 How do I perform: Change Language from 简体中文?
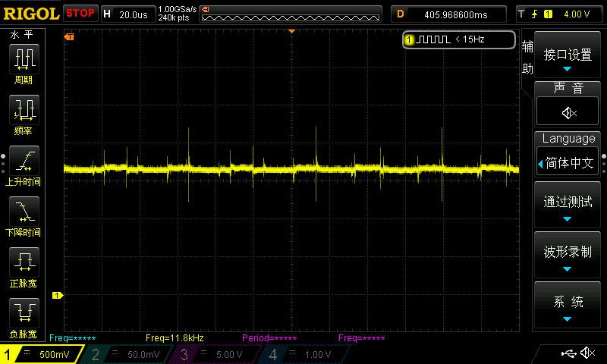click(568, 163)
